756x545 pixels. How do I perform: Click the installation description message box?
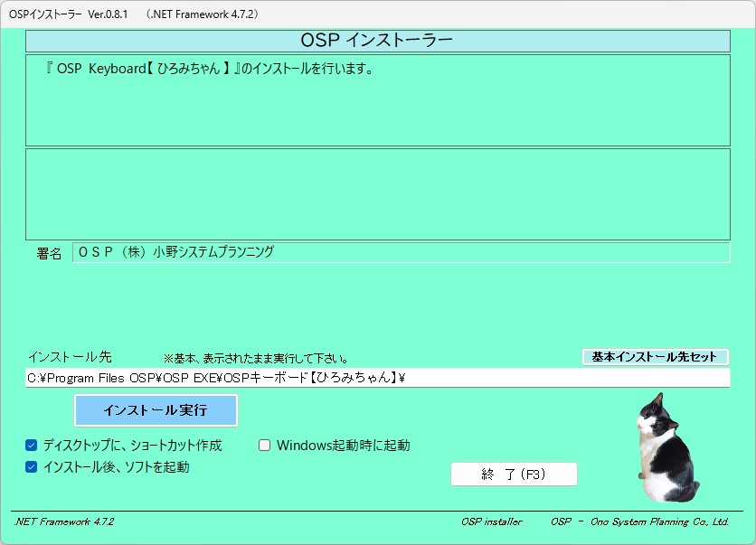[x=377, y=99]
